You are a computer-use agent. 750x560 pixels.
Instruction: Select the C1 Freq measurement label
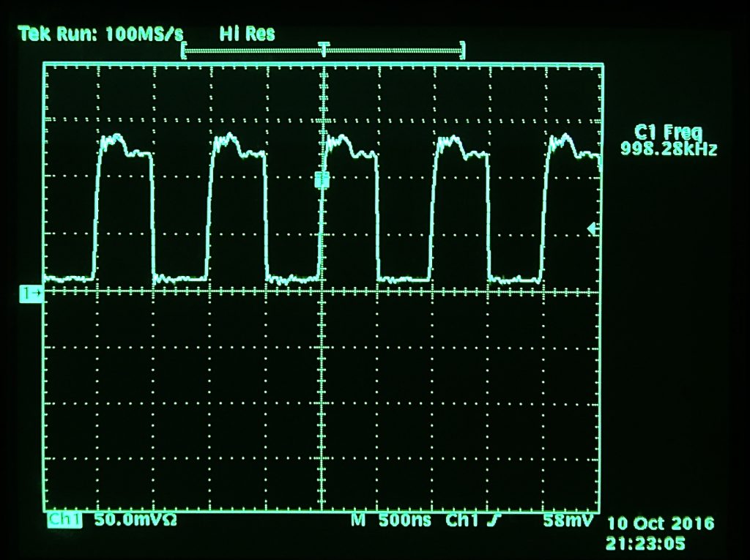[x=667, y=132]
